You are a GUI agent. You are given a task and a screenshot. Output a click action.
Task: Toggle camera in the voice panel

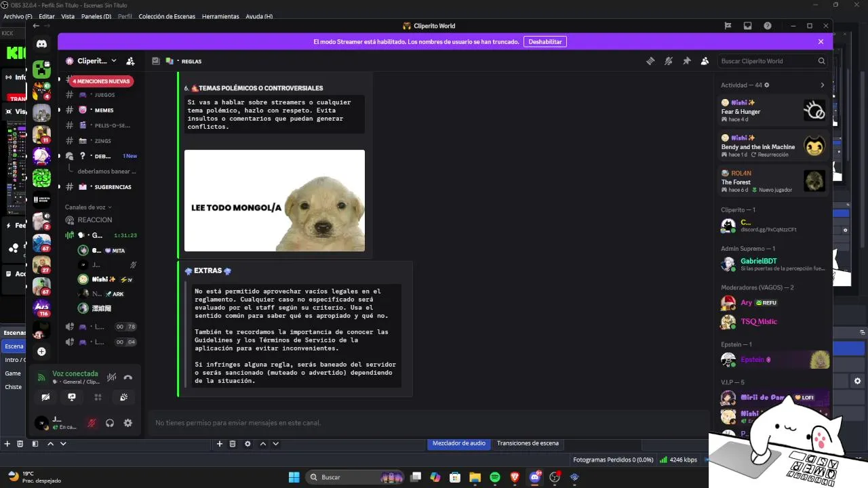pyautogui.click(x=45, y=397)
